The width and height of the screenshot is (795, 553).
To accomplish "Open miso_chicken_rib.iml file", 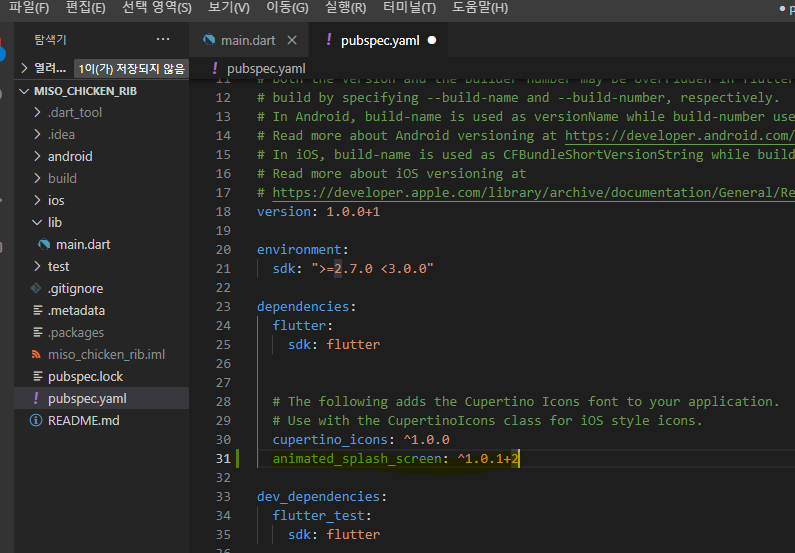I will click(x=106, y=354).
